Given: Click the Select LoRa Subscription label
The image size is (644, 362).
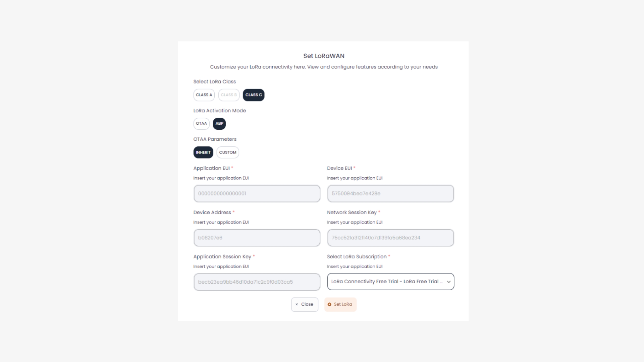Looking at the screenshot, I should click(357, 257).
